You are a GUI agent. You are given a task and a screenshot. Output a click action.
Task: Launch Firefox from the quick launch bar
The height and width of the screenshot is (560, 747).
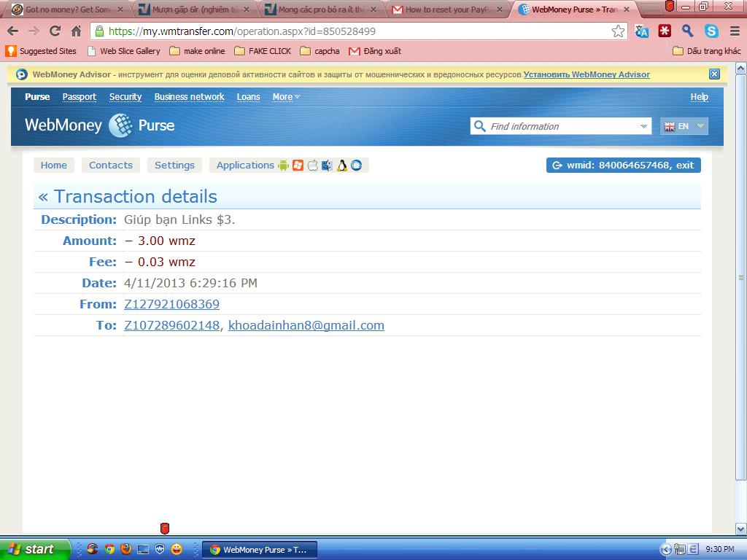(x=125, y=549)
